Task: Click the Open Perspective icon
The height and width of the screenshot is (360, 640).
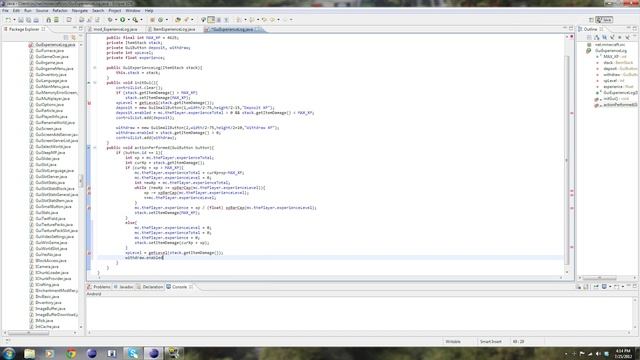Action: [591, 20]
